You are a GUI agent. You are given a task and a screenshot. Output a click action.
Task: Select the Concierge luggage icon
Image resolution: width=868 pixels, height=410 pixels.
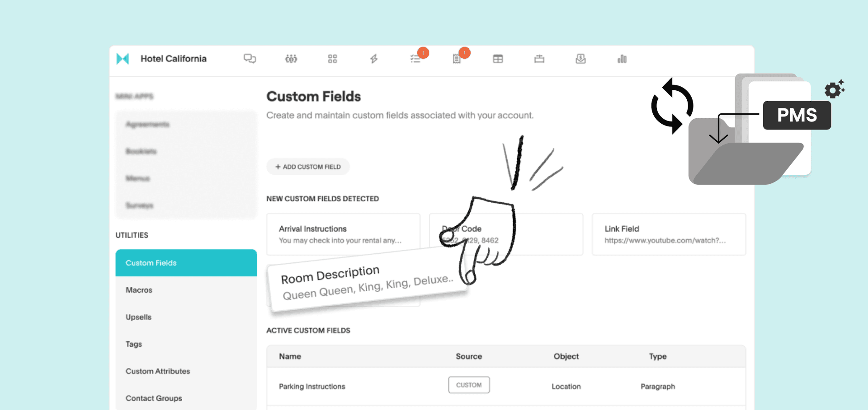pos(539,59)
